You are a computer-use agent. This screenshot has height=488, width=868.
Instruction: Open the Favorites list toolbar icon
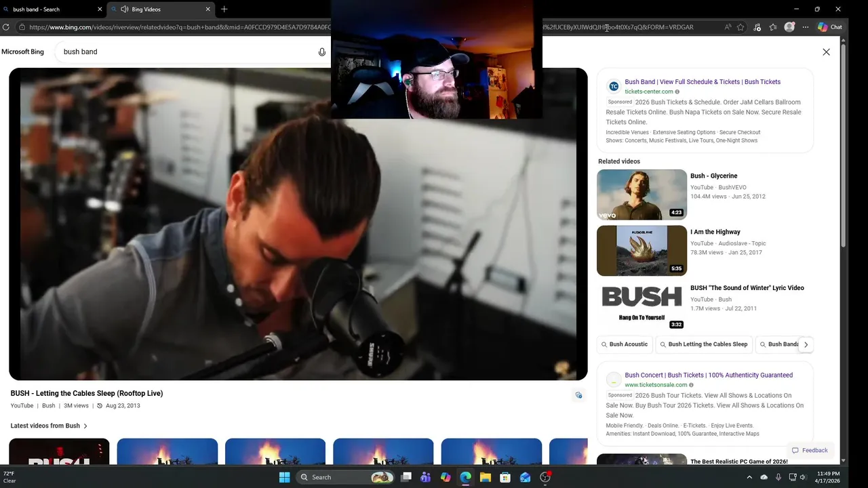point(773,27)
